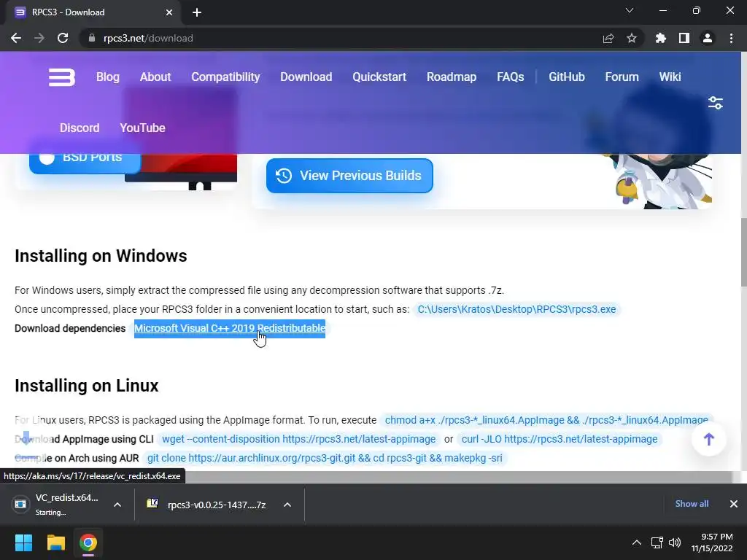Click the wget latest-appimage command
The width and height of the screenshot is (747, 560).
pyautogui.click(x=298, y=439)
